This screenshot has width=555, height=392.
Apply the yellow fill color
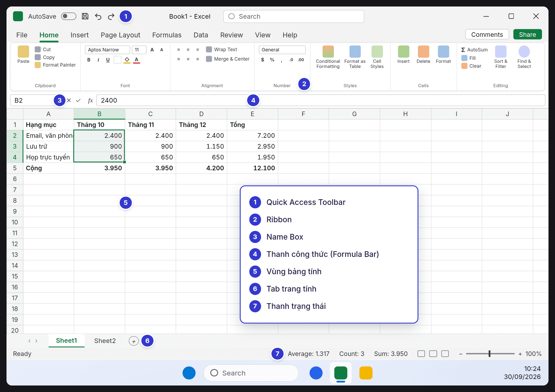coord(127,60)
